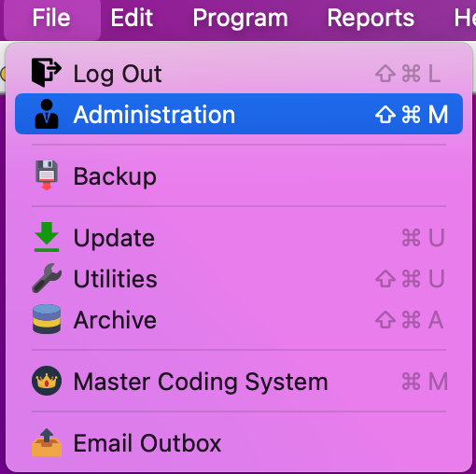Click the green Update download arrow icon
Viewport: 476px width, 474px height.
pos(47,237)
